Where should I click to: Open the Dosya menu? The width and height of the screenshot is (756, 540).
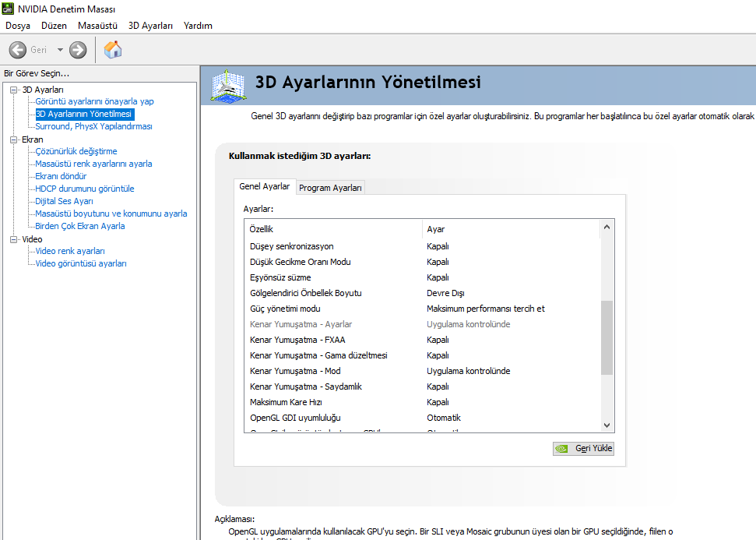coord(18,26)
